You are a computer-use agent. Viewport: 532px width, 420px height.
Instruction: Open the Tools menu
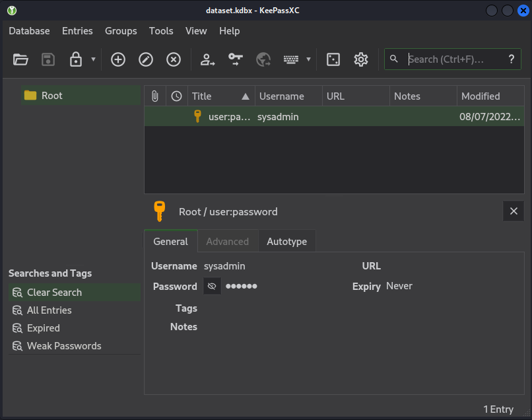click(161, 31)
